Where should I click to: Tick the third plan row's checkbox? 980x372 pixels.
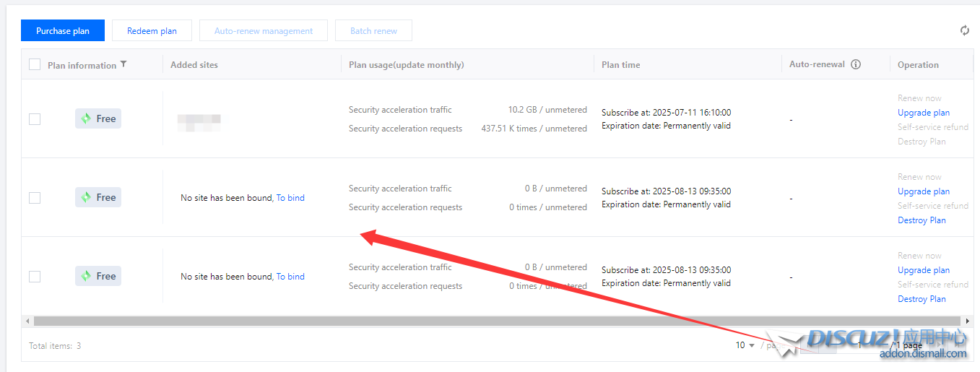pos(35,277)
